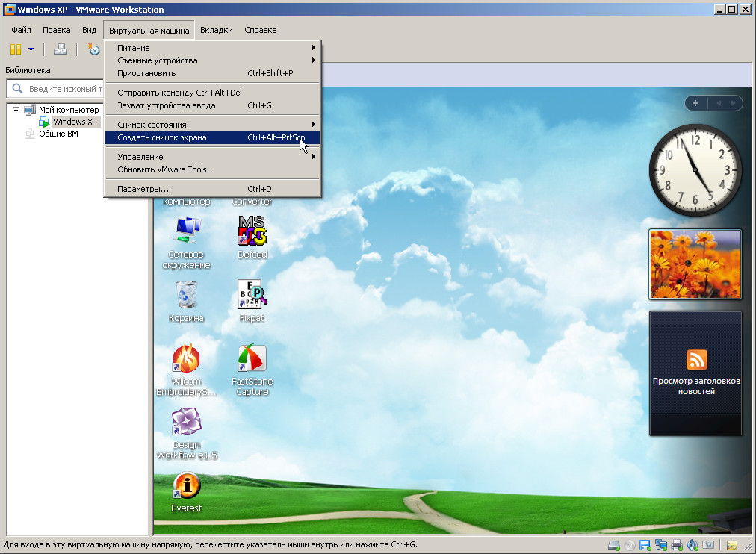
Task: Select Windows XP in the library tree
Action: 75,122
